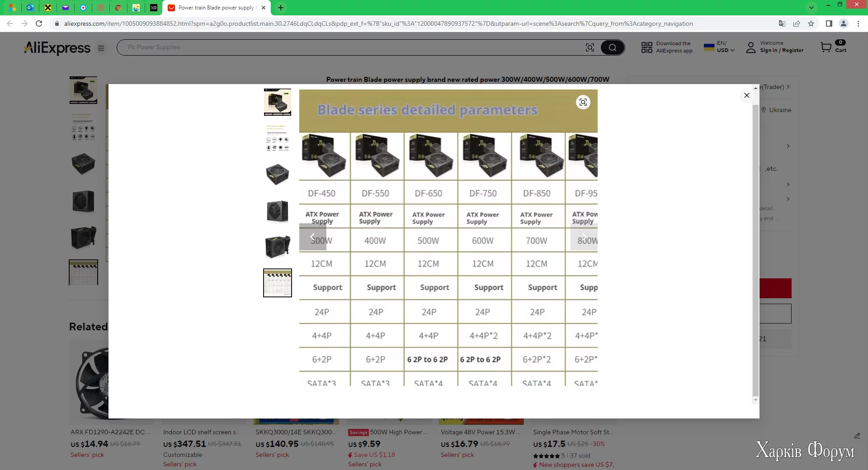Open the Download the AliExpress app QR link
868x470 pixels.
tap(667, 47)
